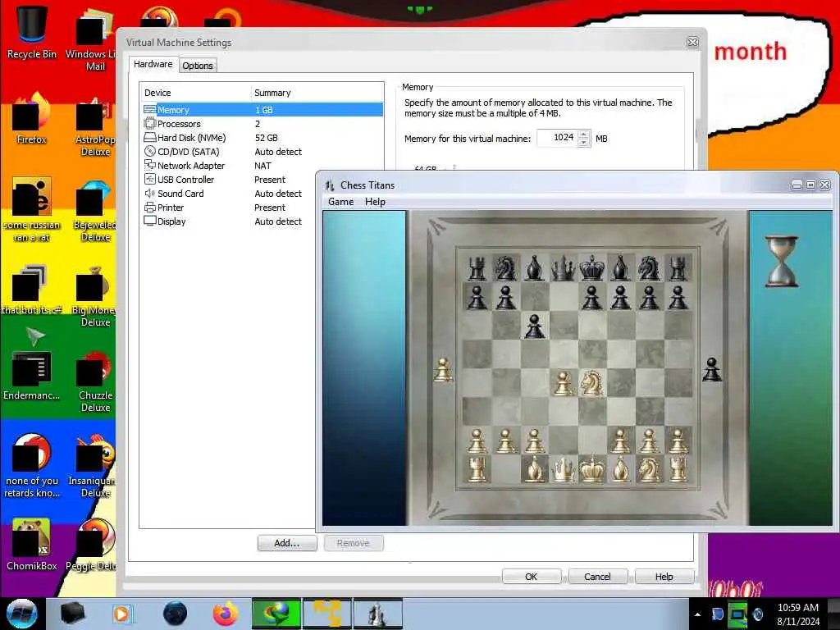The height and width of the screenshot is (630, 840).
Task: Select the Network Adapter row
Action: (262, 166)
